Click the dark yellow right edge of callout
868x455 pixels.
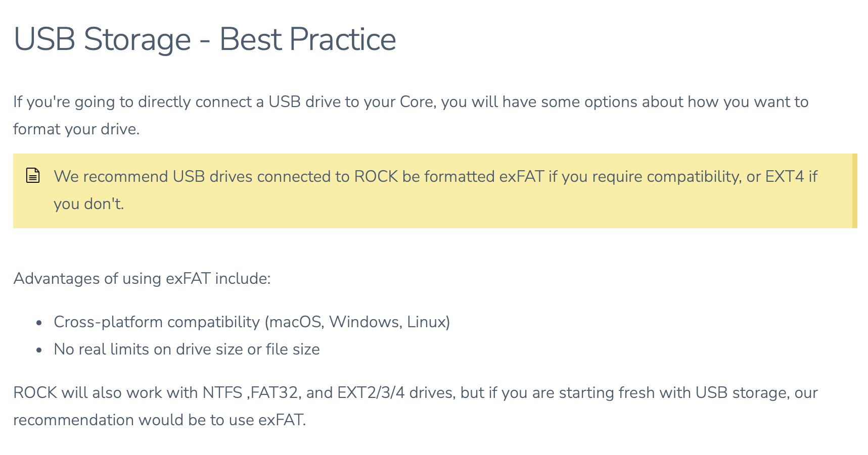[854, 191]
